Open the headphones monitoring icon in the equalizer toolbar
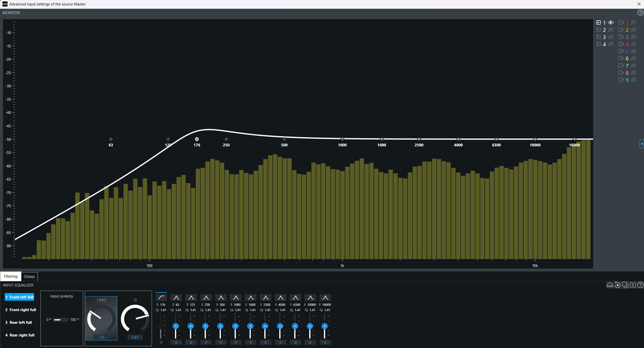Screen dimensions: 644x348 [610, 285]
